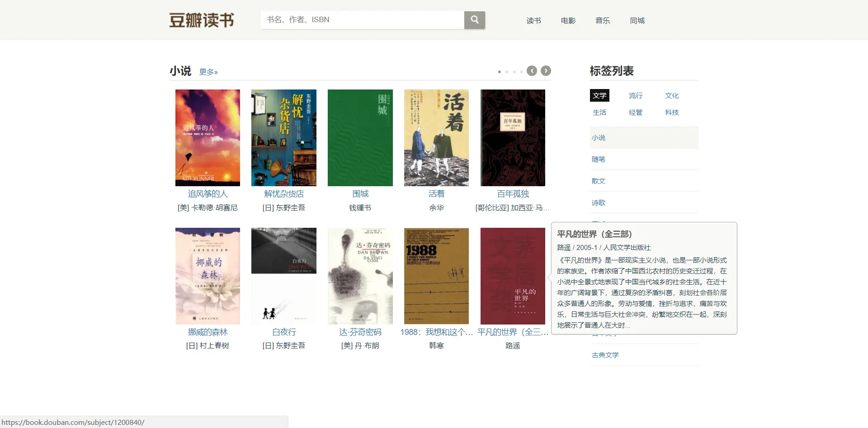Viewport: 868px width, 428px height.
Task: Open the 散文 tag in the tag list
Action: click(599, 181)
